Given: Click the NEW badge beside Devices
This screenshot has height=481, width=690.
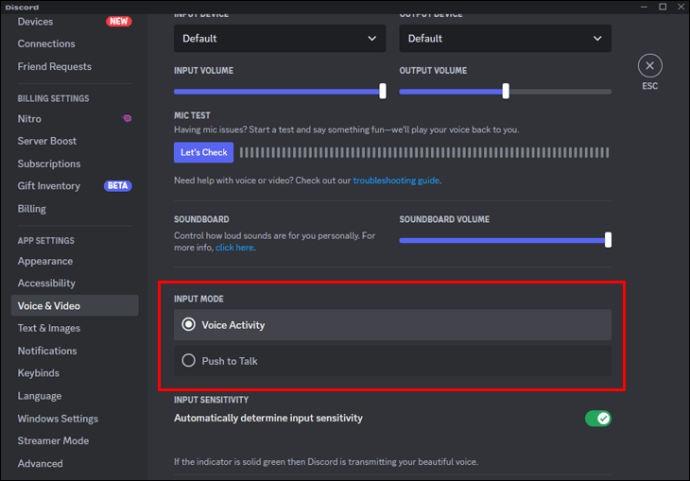Looking at the screenshot, I should point(118,21).
